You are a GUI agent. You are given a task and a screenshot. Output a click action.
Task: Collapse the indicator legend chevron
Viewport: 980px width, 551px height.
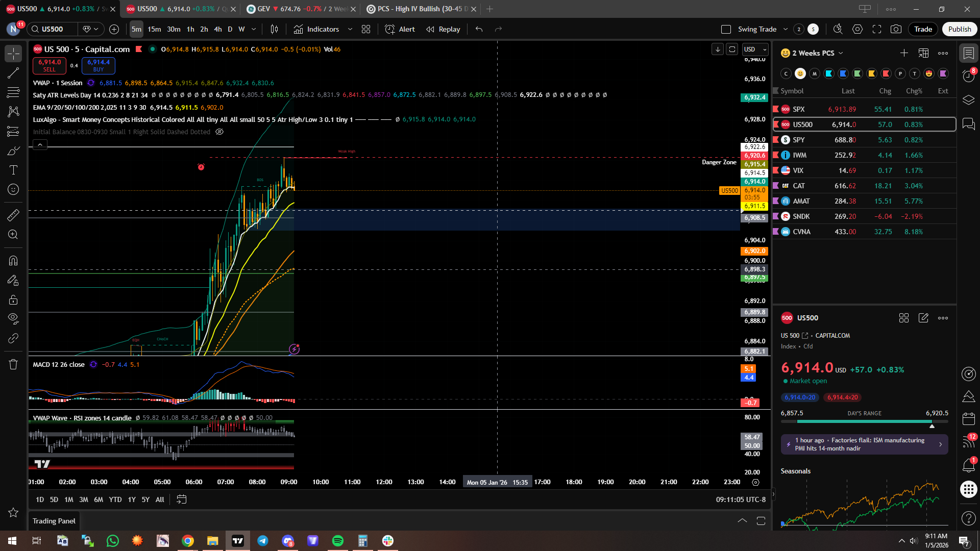click(40, 145)
